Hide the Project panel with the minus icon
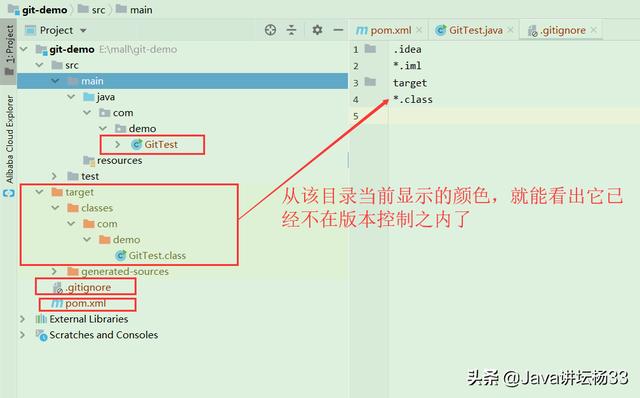Image resolution: width=640 pixels, height=398 pixels. click(x=338, y=30)
